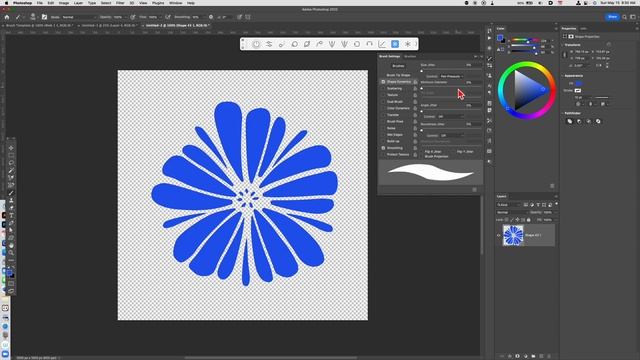
Task: Switch to the Brushes tab beside Brush Settings
Action: pyautogui.click(x=410, y=56)
